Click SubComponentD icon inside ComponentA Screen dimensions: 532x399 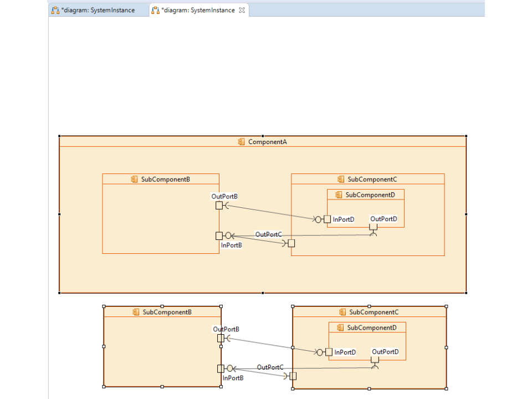tap(339, 195)
